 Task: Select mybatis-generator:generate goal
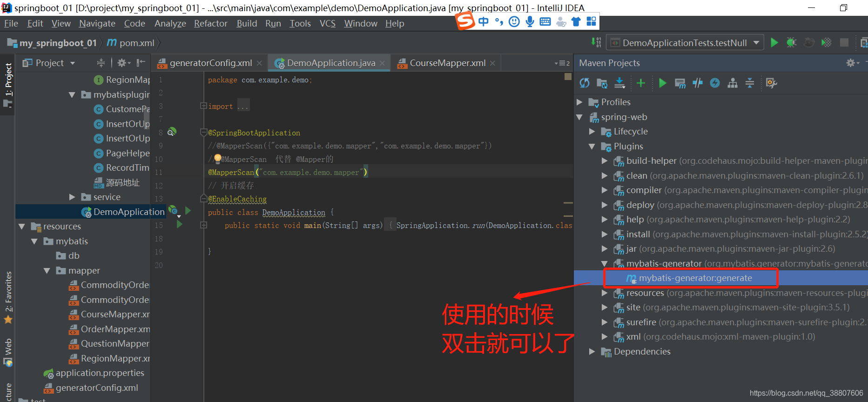tap(695, 278)
